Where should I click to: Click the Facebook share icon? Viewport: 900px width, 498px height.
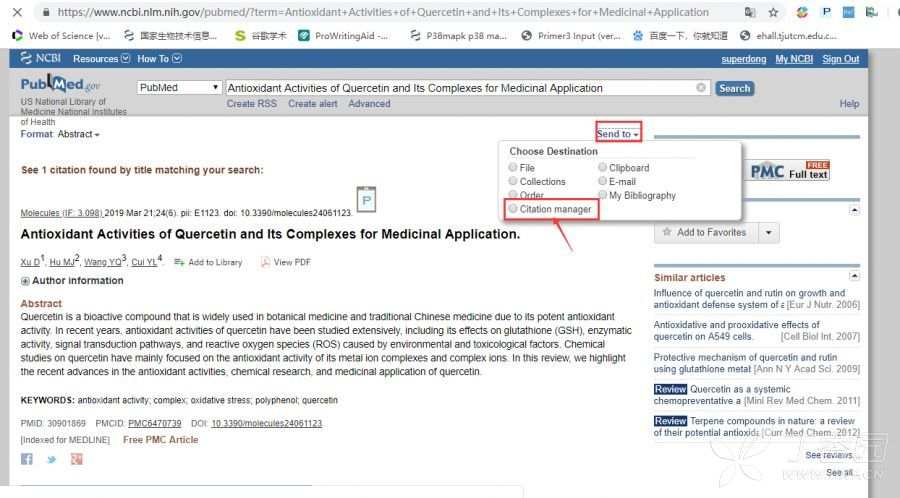[x=27, y=459]
